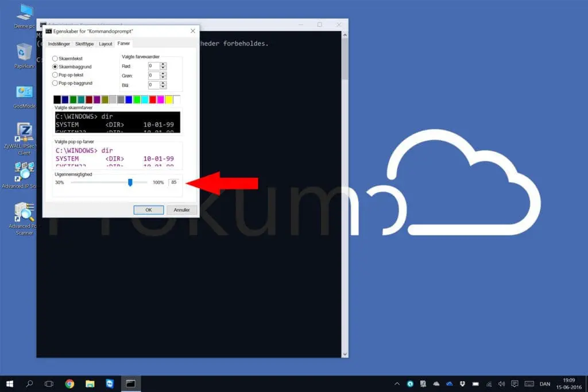Screen dimensions: 588x392
Task: Increase the Rød color value stepper
Action: (x=164, y=64)
